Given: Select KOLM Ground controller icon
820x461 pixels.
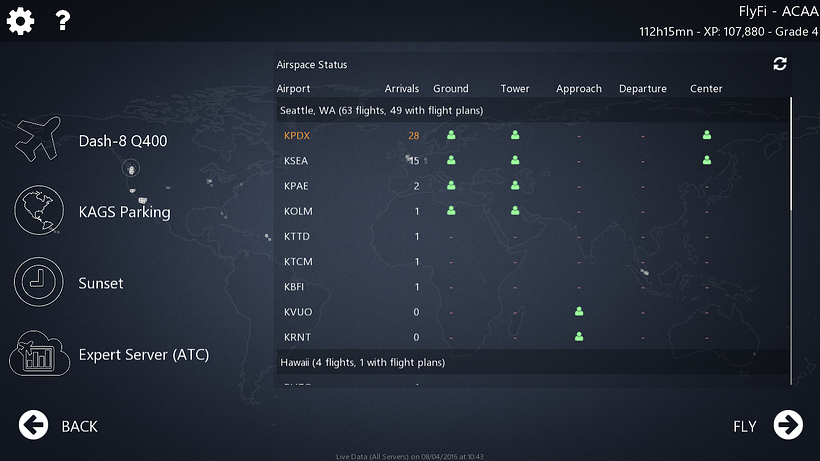Looking at the screenshot, I should point(451,211).
